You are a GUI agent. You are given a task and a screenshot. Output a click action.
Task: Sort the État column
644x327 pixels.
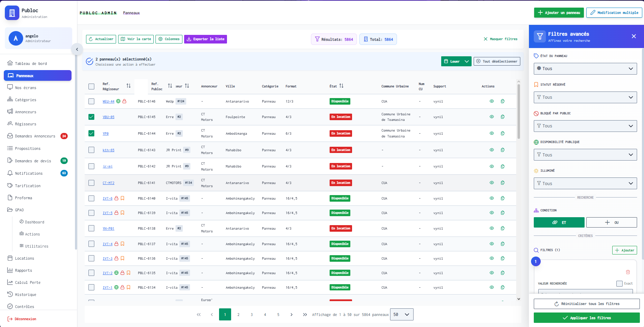[x=341, y=86]
